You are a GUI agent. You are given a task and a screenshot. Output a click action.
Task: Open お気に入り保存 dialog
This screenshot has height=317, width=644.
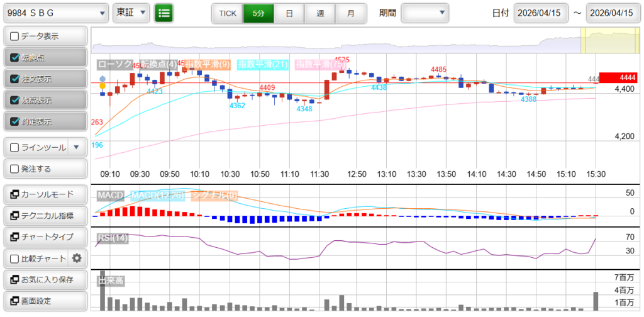coord(45,279)
